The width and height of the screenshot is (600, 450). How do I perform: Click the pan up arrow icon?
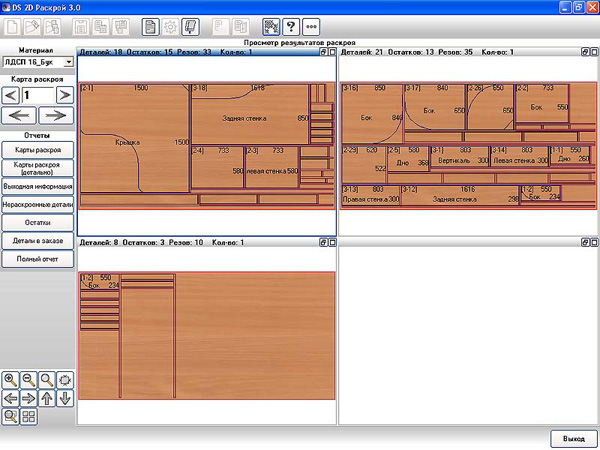(47, 398)
